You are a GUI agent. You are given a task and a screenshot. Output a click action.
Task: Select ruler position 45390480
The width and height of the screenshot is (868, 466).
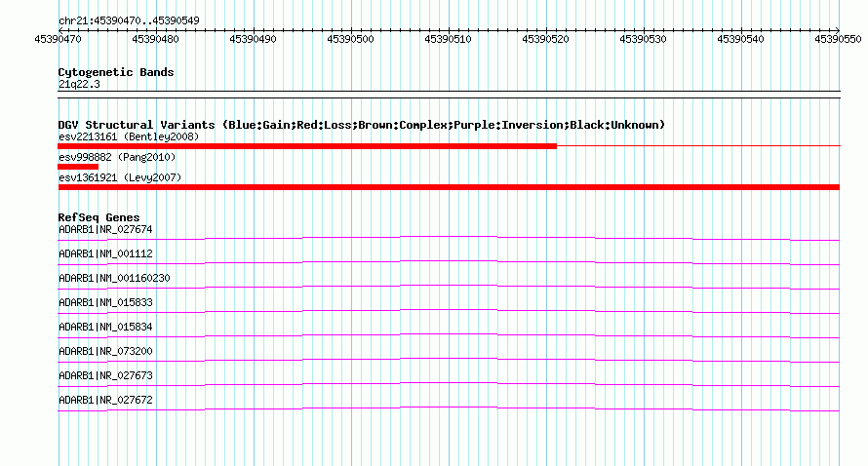tap(155, 39)
